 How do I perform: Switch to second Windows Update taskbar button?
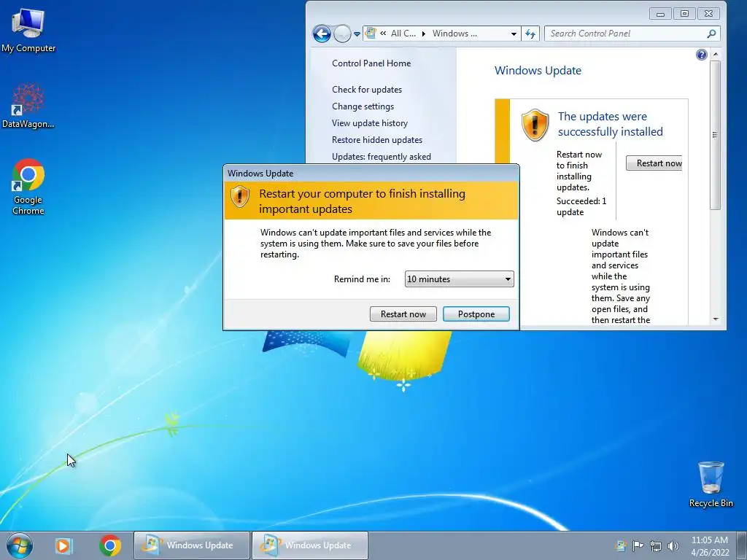(309, 545)
